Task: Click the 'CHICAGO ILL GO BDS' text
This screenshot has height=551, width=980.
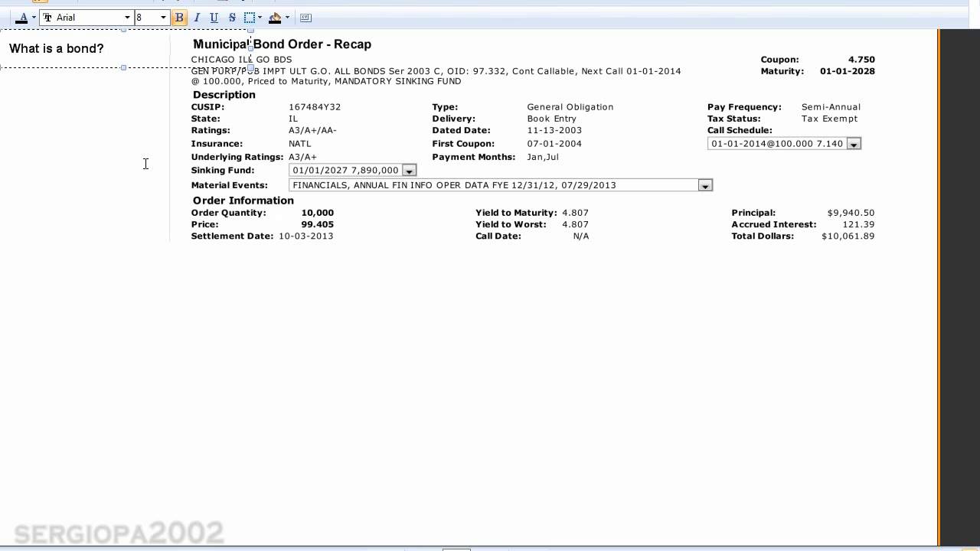Action: click(241, 60)
